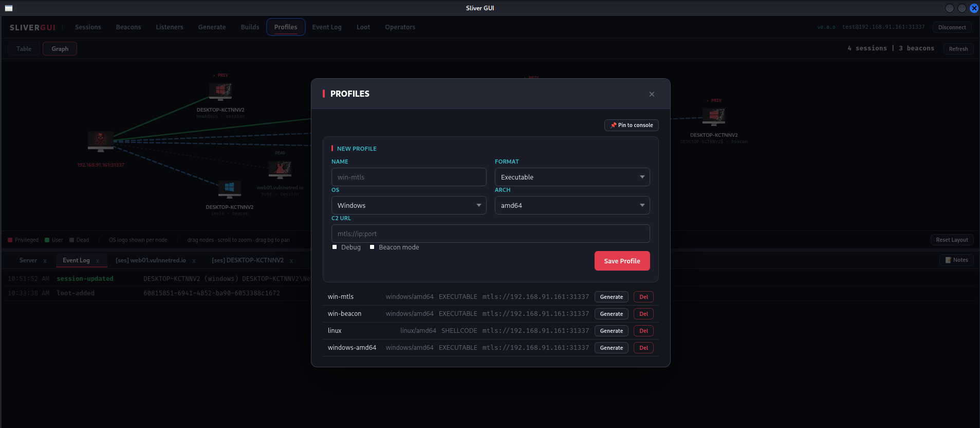
Task: Click the 192.168.91.161:31337 label under server node
Action: [101, 165]
